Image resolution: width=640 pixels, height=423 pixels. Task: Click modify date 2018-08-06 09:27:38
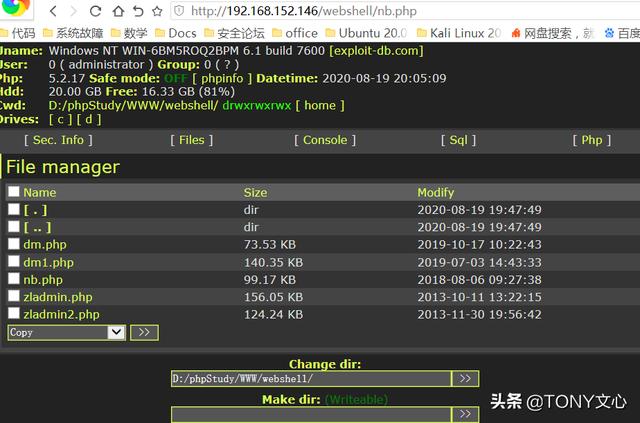pos(479,280)
